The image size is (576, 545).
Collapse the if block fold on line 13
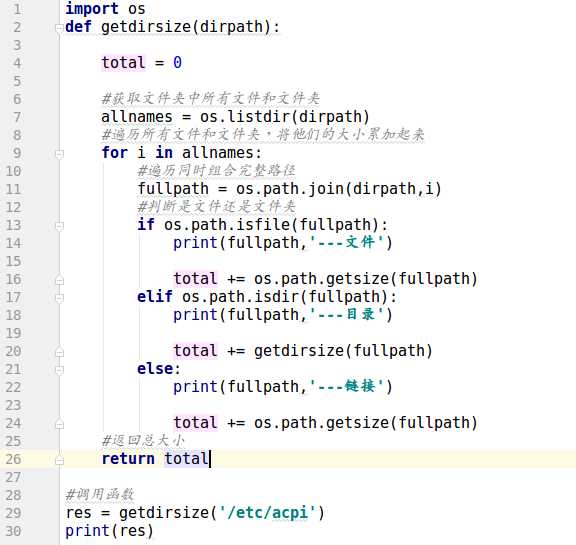pyautogui.click(x=59, y=226)
